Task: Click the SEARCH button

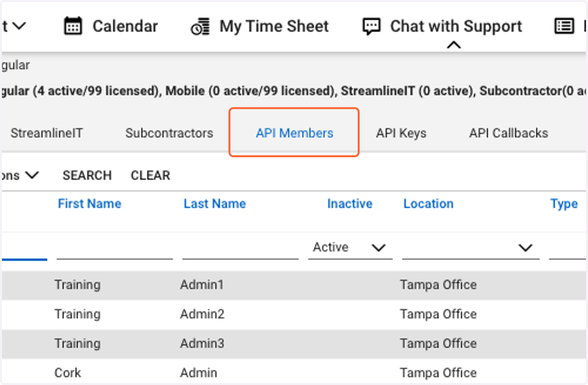Action: pyautogui.click(x=87, y=175)
